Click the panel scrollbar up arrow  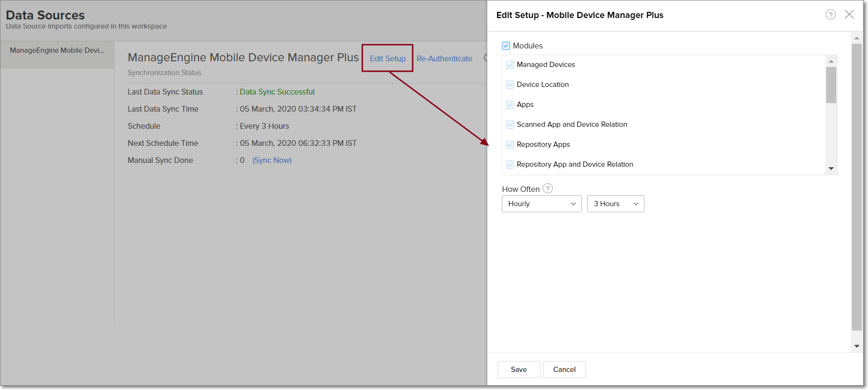coord(857,38)
